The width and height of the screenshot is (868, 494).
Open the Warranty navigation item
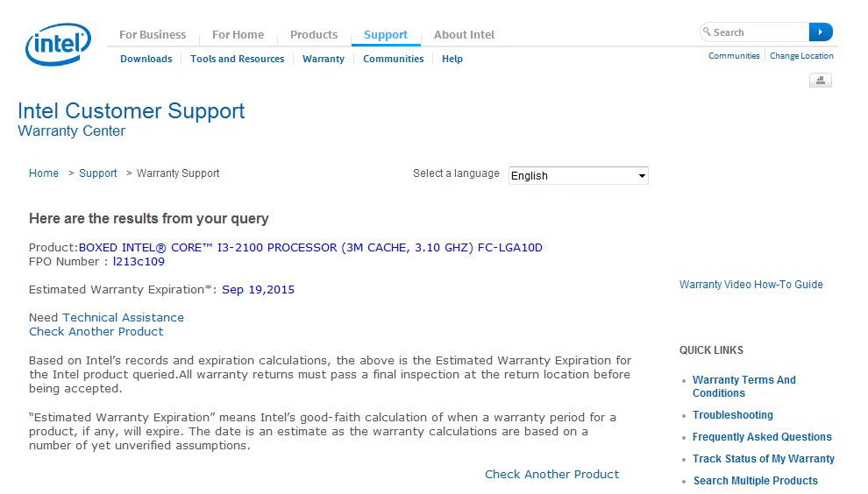click(x=324, y=59)
